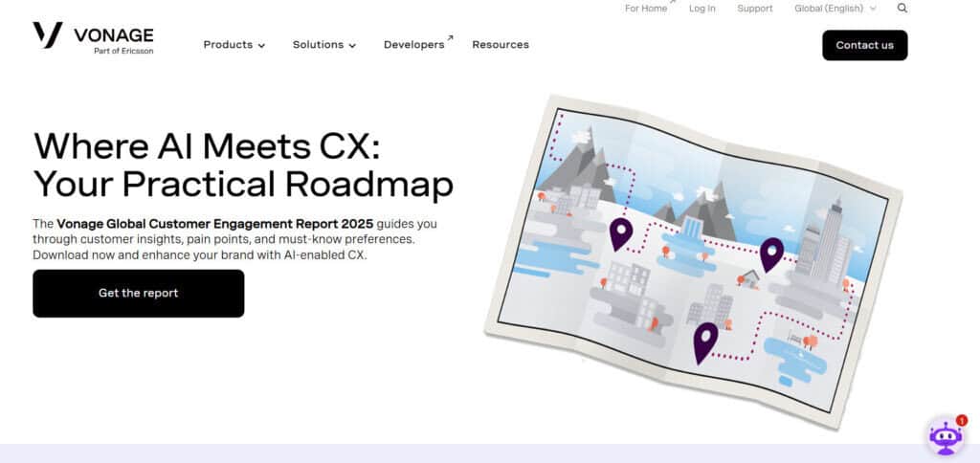Click the chatbot notification badge
The image size is (980, 463).
click(961, 421)
